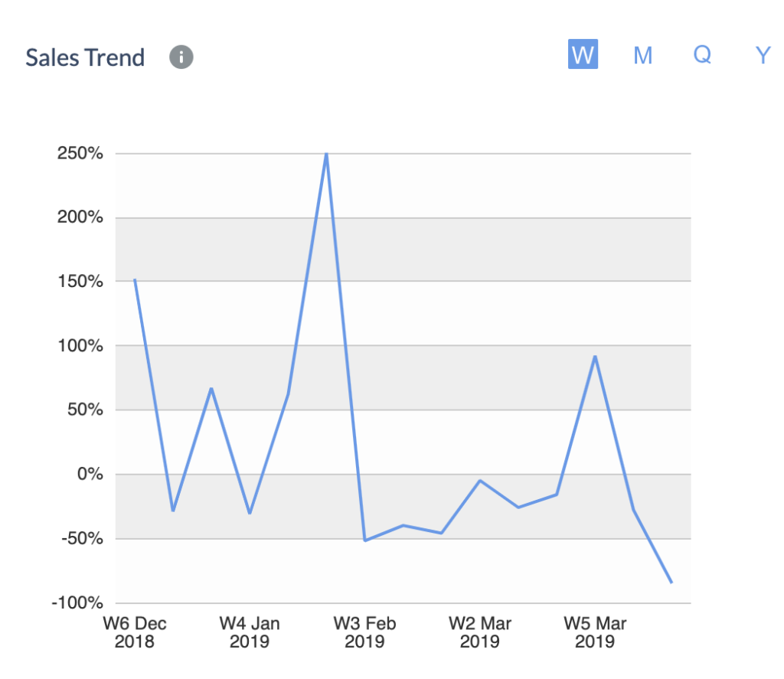Switch to monthly M view
The width and height of the screenshot is (784, 679).
click(642, 55)
